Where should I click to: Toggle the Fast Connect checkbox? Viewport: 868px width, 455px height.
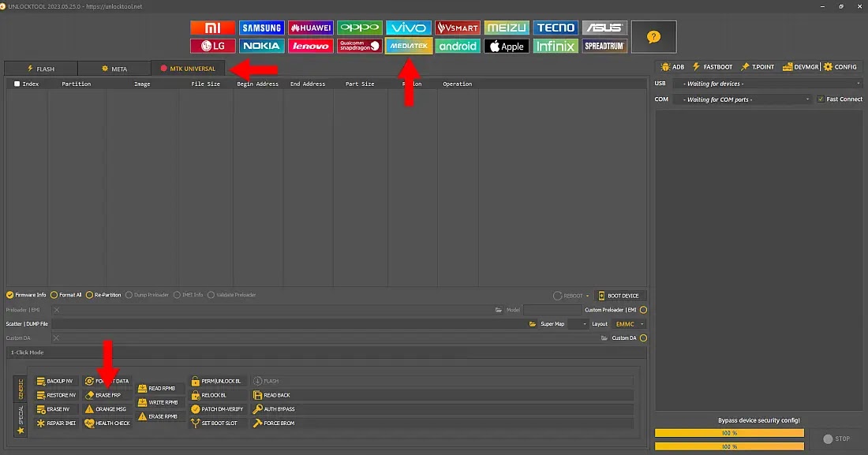click(821, 99)
